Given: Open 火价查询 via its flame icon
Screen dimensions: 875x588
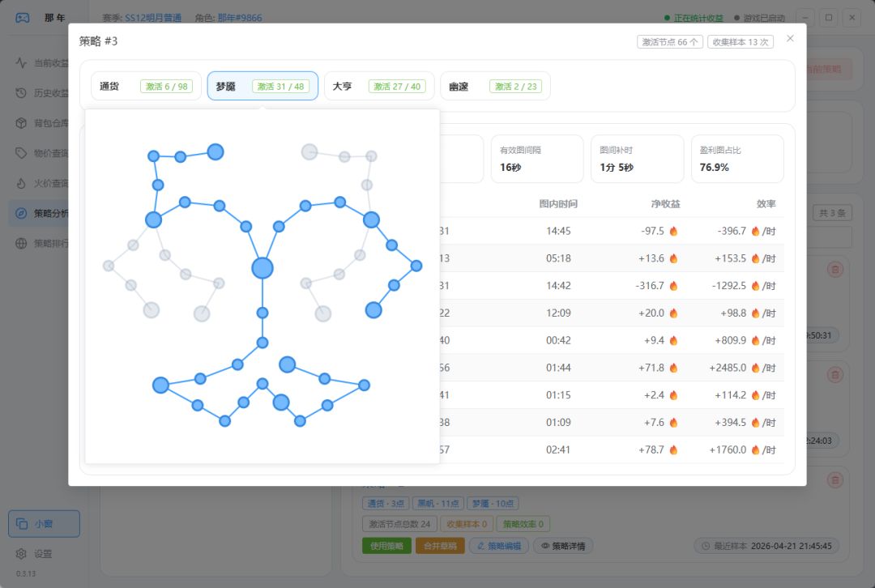Looking at the screenshot, I should click(x=22, y=183).
